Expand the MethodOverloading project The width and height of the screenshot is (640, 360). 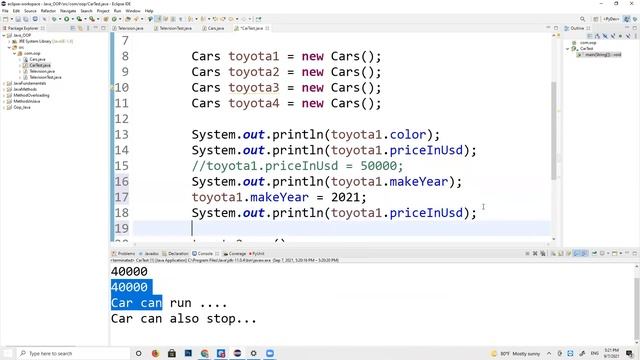(4, 95)
